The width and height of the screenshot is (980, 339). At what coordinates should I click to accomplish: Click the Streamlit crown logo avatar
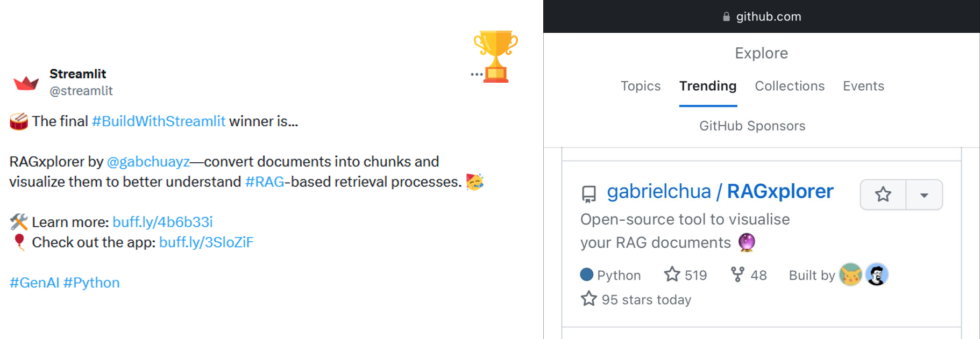tap(26, 83)
